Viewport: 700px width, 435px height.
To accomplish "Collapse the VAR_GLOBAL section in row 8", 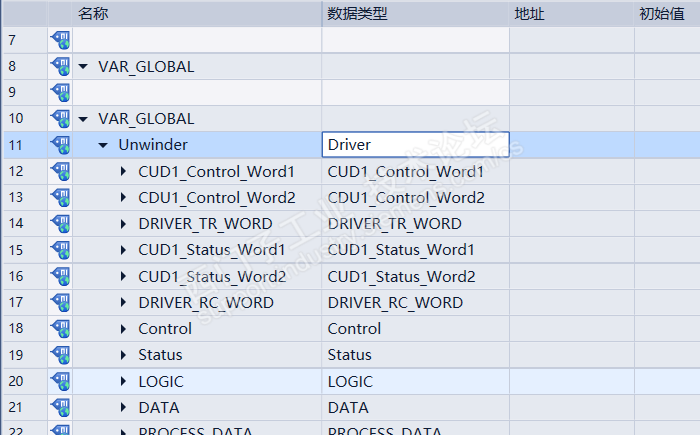I will click(83, 67).
